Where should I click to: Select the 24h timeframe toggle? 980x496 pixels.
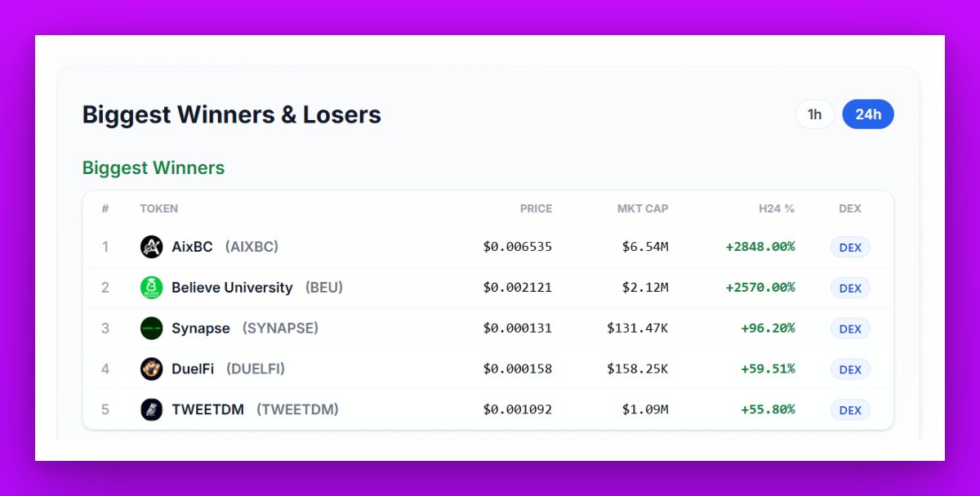868,114
